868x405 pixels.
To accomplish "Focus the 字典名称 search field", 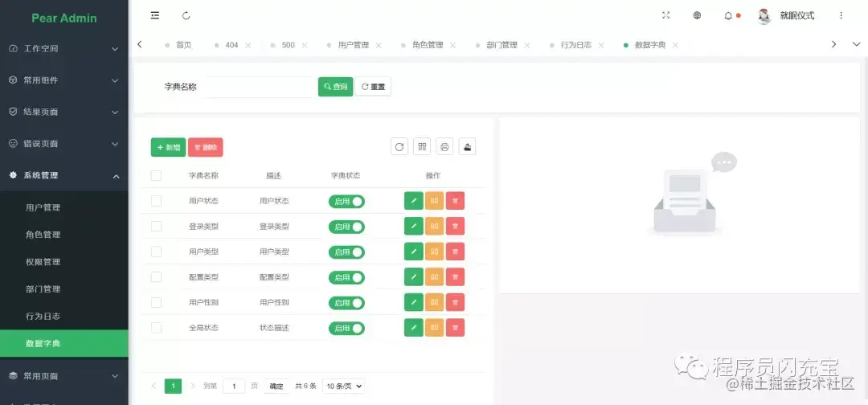I will (x=259, y=87).
